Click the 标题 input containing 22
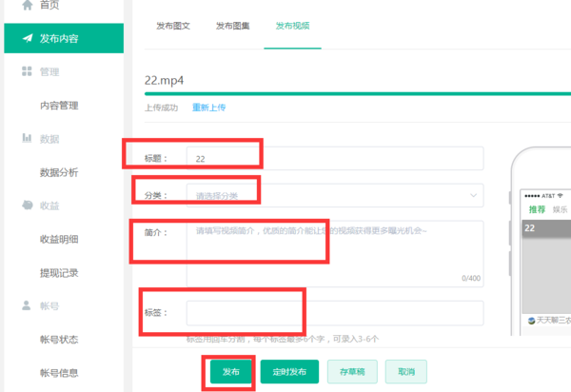 pyautogui.click(x=335, y=158)
